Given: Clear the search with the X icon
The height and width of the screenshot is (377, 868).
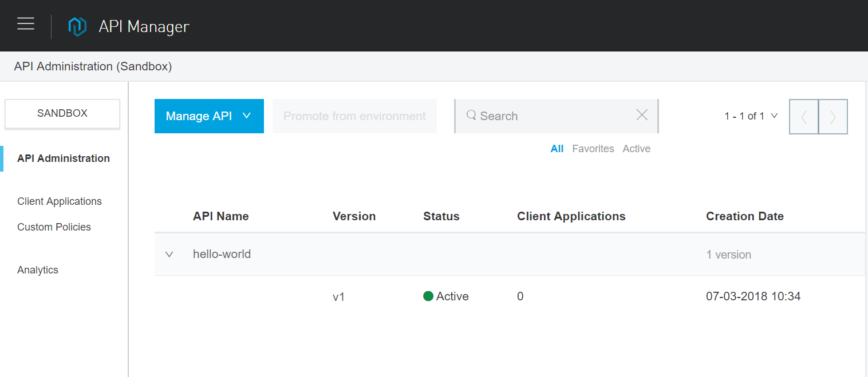Looking at the screenshot, I should 641,115.
